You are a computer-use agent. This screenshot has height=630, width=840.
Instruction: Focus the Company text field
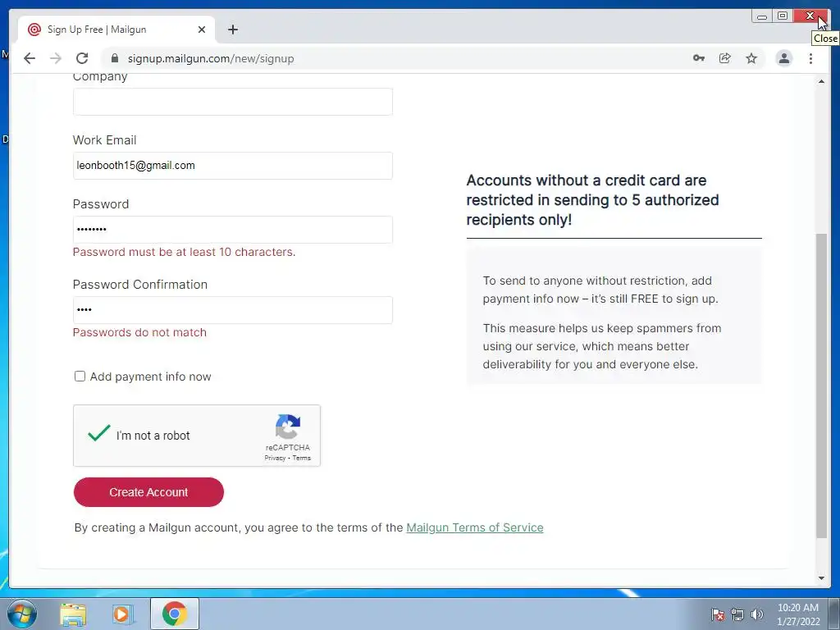coord(232,102)
